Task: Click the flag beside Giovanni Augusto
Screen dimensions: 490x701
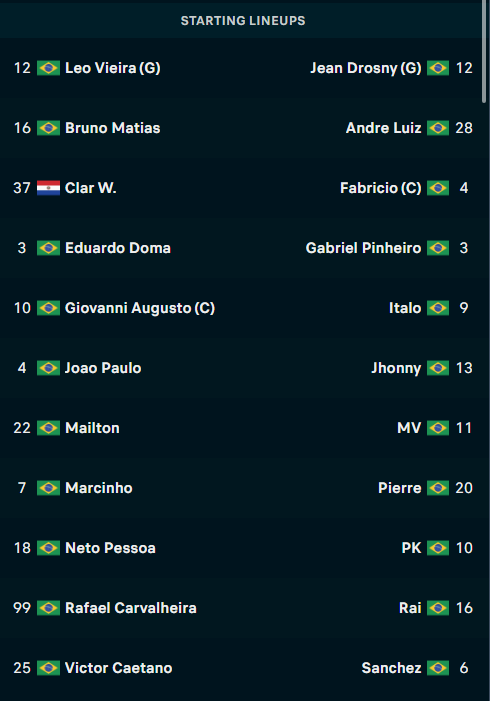Action: pos(48,308)
